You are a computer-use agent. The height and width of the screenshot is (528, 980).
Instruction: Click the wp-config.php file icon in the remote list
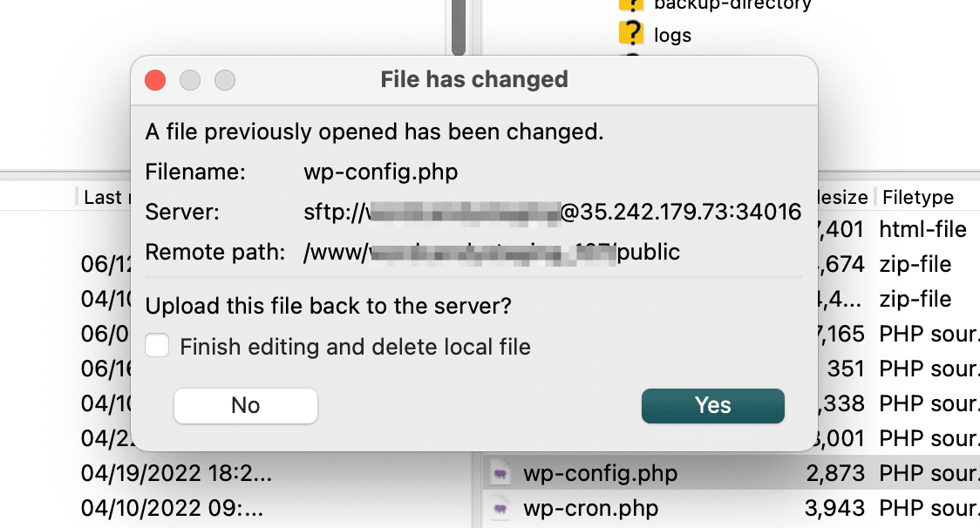pyautogui.click(x=500, y=474)
